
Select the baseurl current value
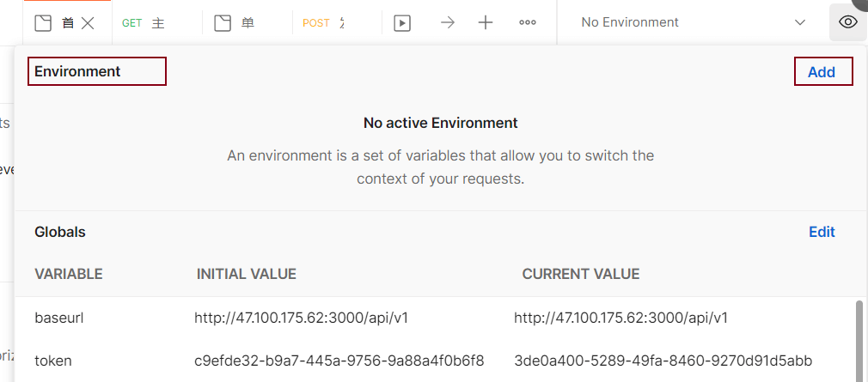(x=620, y=318)
